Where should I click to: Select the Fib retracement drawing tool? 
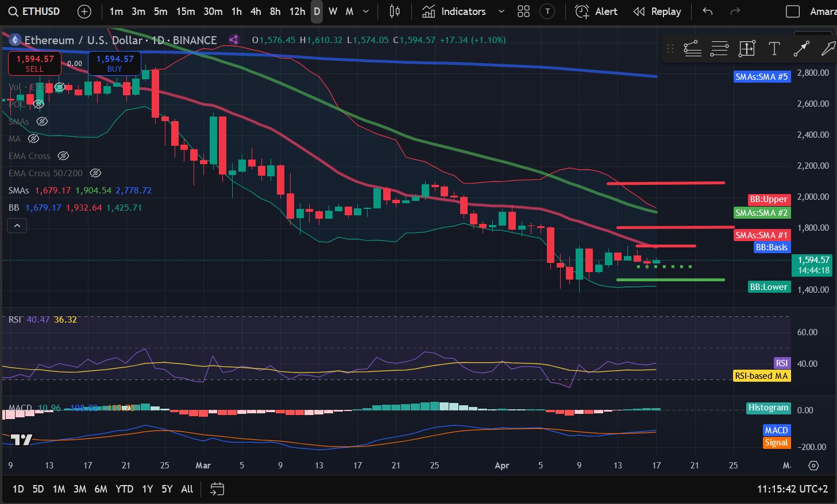[719, 49]
